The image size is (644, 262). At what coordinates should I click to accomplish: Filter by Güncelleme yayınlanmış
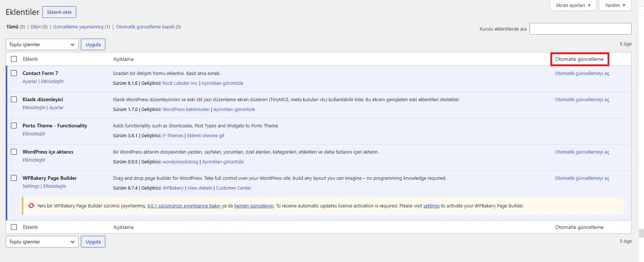(78, 27)
